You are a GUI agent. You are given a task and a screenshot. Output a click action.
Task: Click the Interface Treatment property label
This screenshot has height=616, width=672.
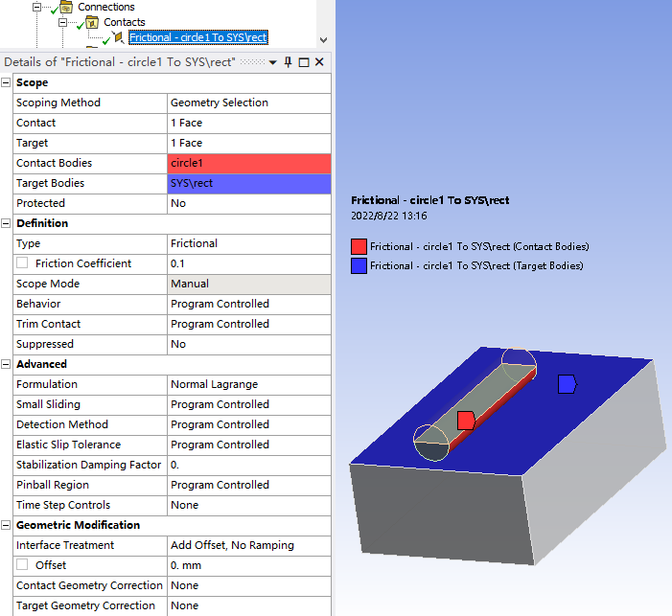65,545
